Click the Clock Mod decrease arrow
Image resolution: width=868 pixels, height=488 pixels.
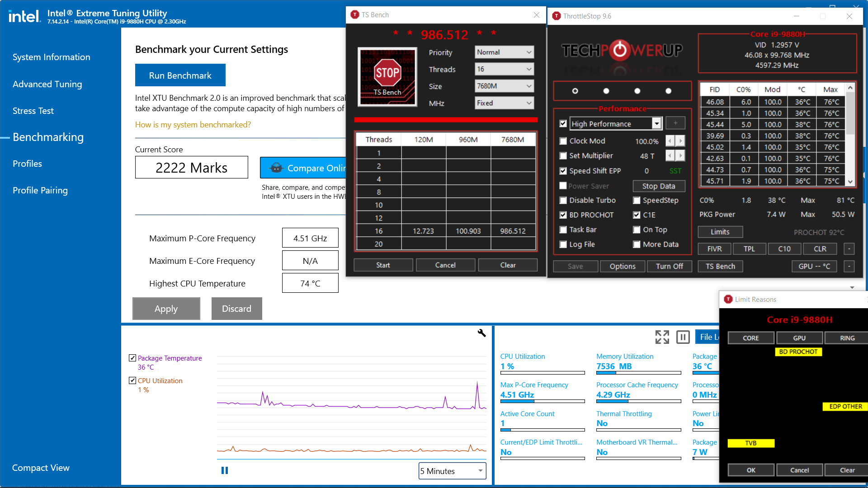[x=670, y=141]
